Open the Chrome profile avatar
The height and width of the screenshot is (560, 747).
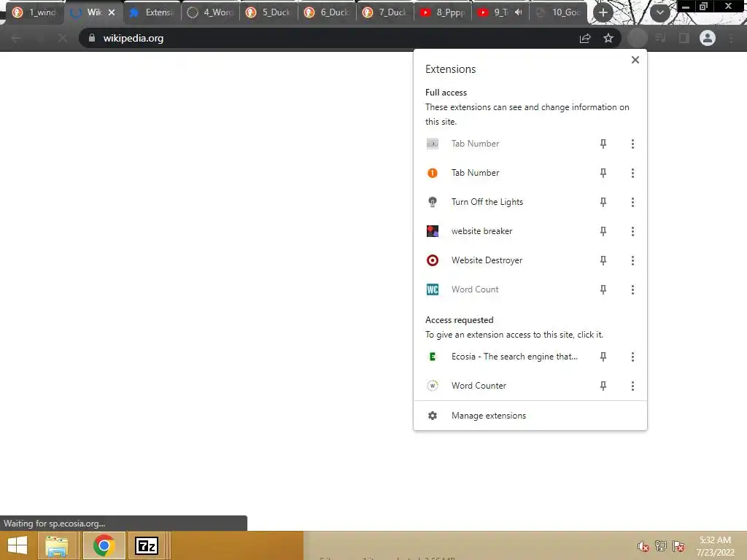pos(708,38)
